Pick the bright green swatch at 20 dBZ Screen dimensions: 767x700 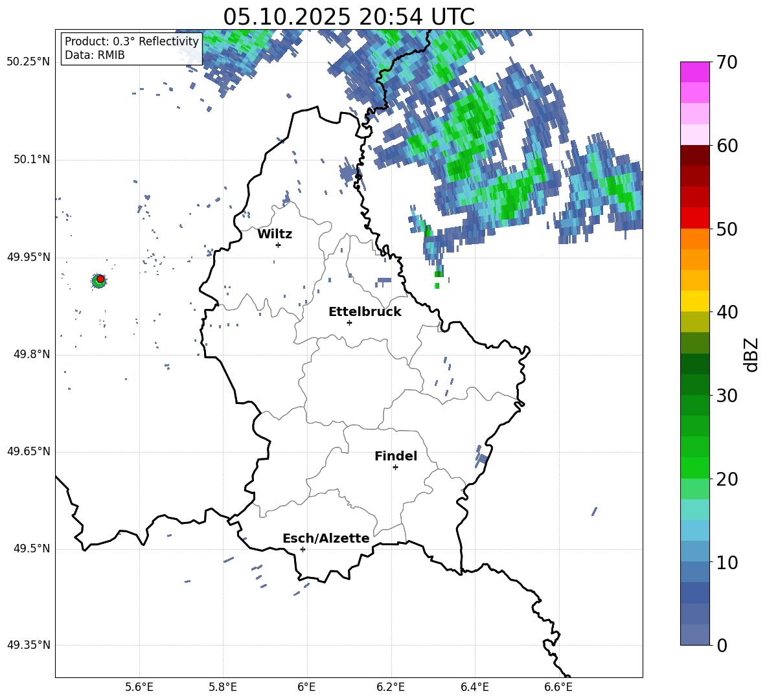coord(694,468)
